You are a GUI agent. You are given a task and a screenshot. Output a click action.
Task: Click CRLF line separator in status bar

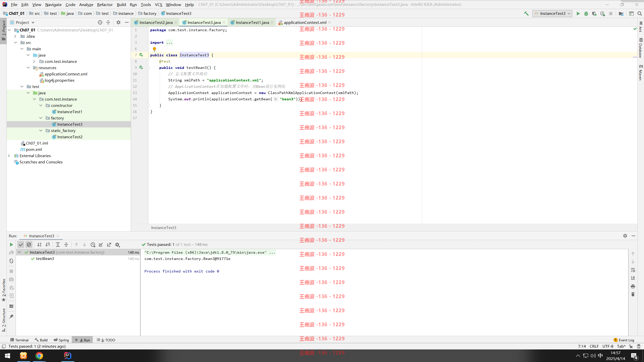pos(594,346)
